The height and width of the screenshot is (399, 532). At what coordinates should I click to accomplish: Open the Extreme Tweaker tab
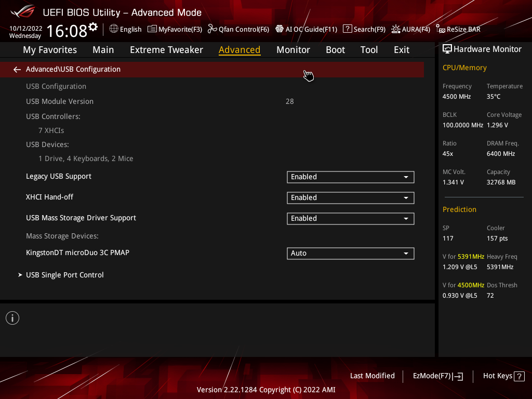166,50
